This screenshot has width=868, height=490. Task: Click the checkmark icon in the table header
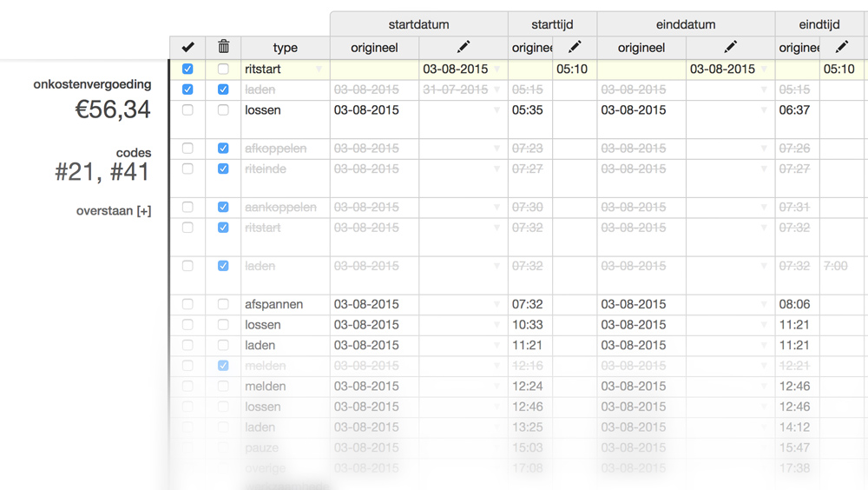[187, 47]
